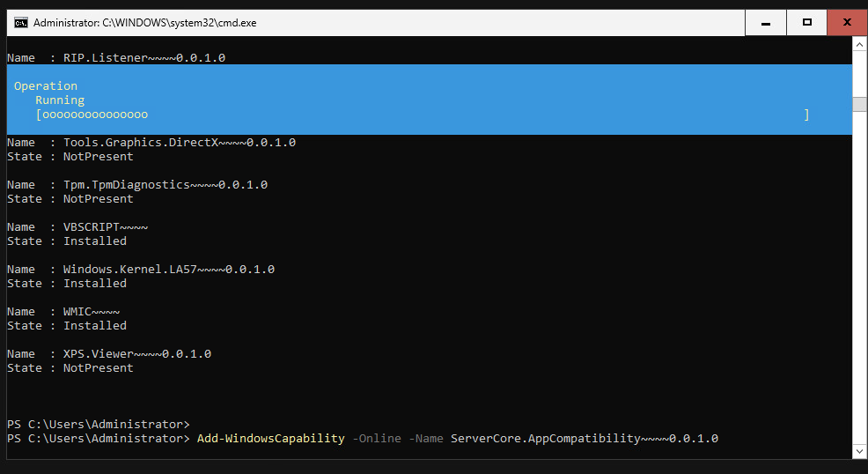Image resolution: width=868 pixels, height=474 pixels.
Task: Click the WMIC capability name
Action: 91,311
